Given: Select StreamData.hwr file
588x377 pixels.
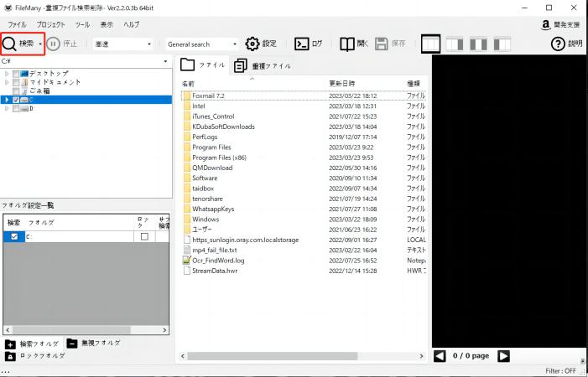Looking at the screenshot, I should click(x=215, y=271).
